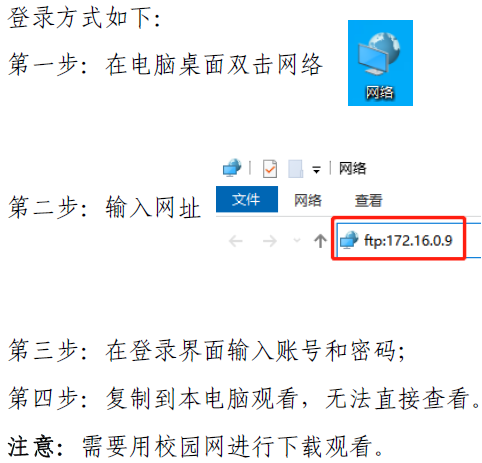Click the small network icon in title bar

pyautogui.click(x=232, y=167)
